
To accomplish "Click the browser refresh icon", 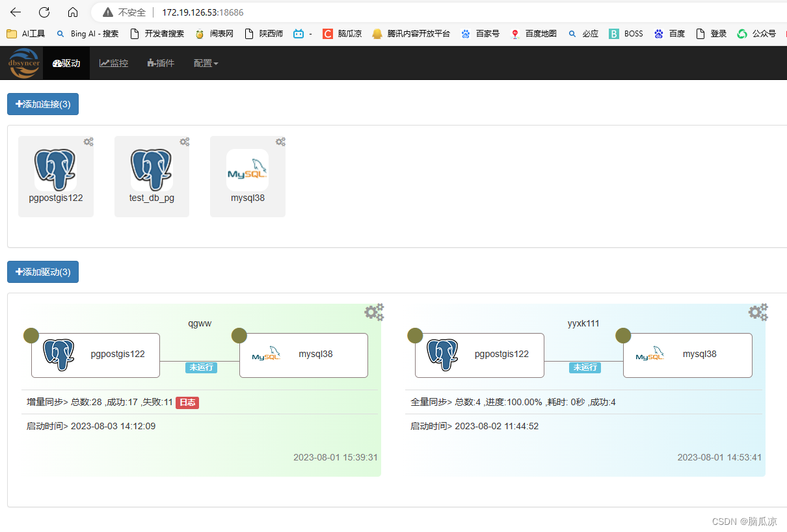I will (44, 12).
